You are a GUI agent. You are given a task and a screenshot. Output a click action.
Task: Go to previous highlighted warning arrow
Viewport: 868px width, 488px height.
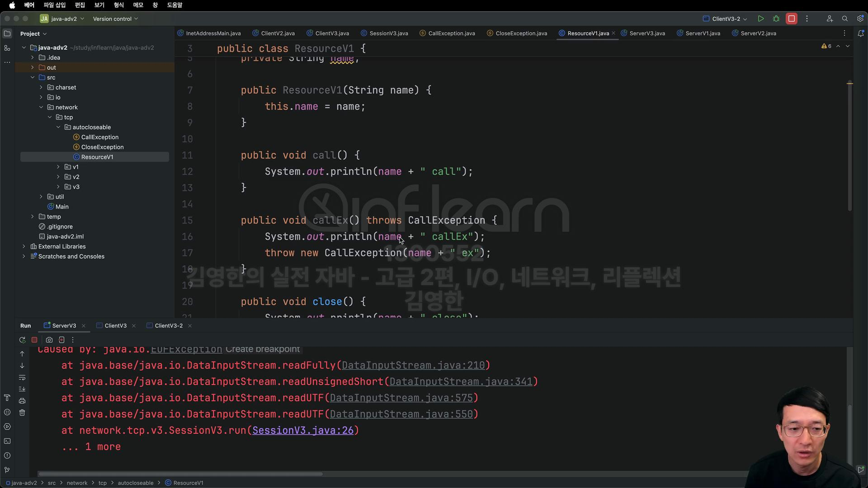(838, 46)
